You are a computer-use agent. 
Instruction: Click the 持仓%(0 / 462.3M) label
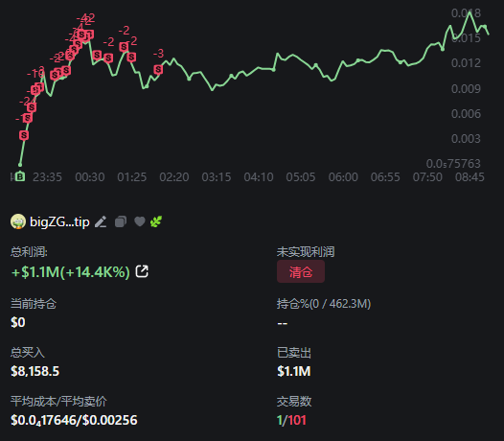click(x=324, y=304)
